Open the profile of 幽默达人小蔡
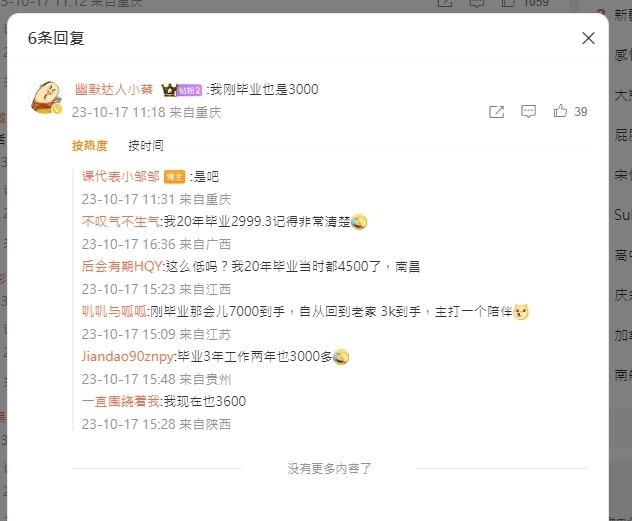Viewport: 632px width, 521px height. point(114,89)
